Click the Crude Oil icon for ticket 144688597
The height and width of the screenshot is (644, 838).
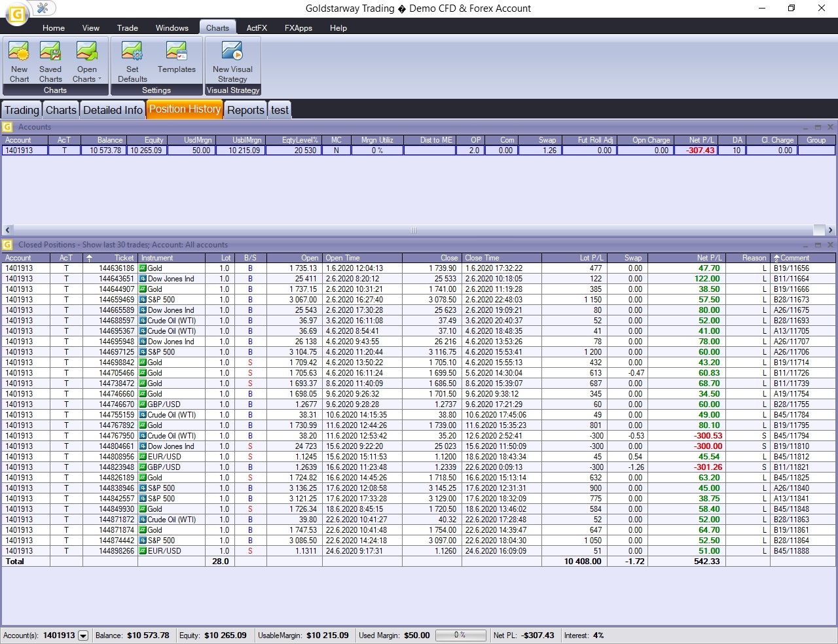click(x=143, y=321)
